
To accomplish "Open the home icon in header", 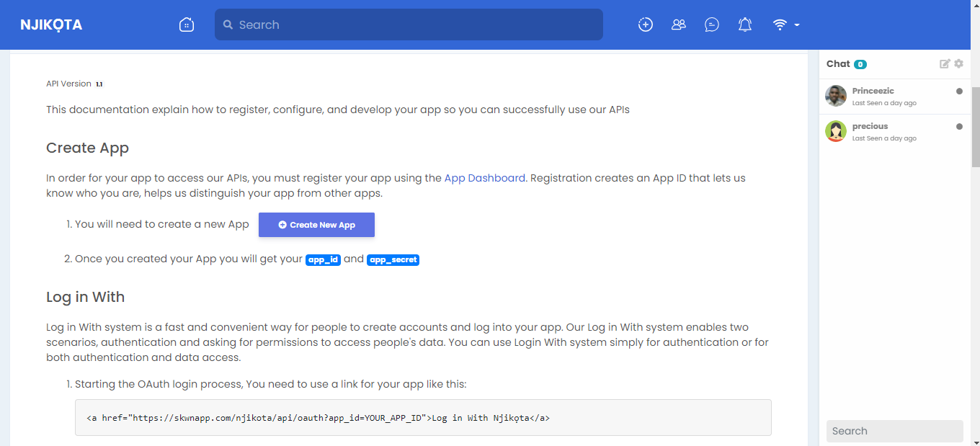I will [187, 24].
